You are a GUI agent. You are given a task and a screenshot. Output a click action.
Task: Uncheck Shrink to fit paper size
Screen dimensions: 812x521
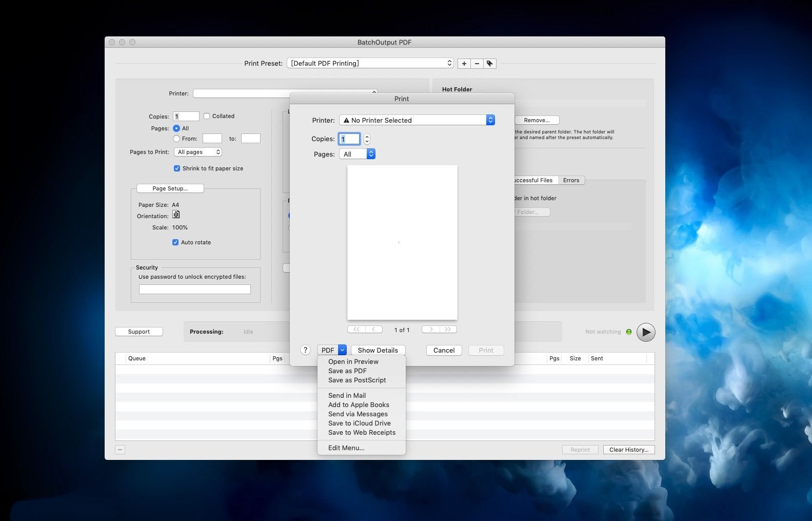177,168
